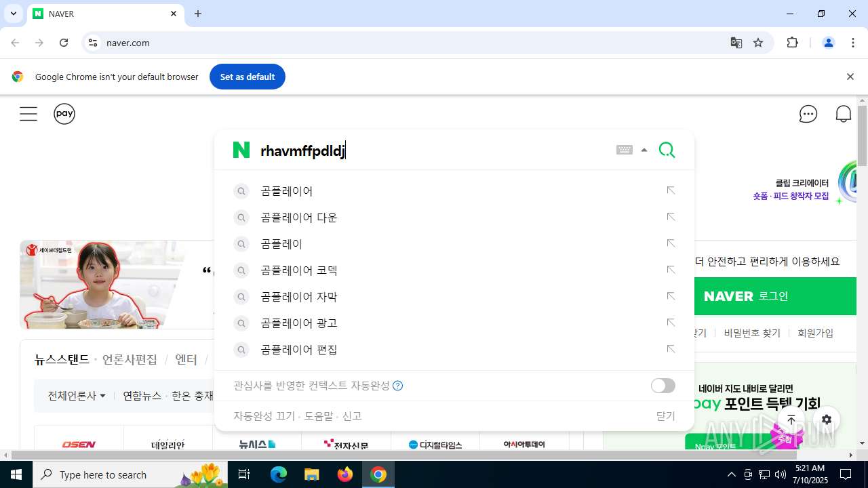Insert 곰플레이어 편집 via its arrow icon

pos(671,350)
